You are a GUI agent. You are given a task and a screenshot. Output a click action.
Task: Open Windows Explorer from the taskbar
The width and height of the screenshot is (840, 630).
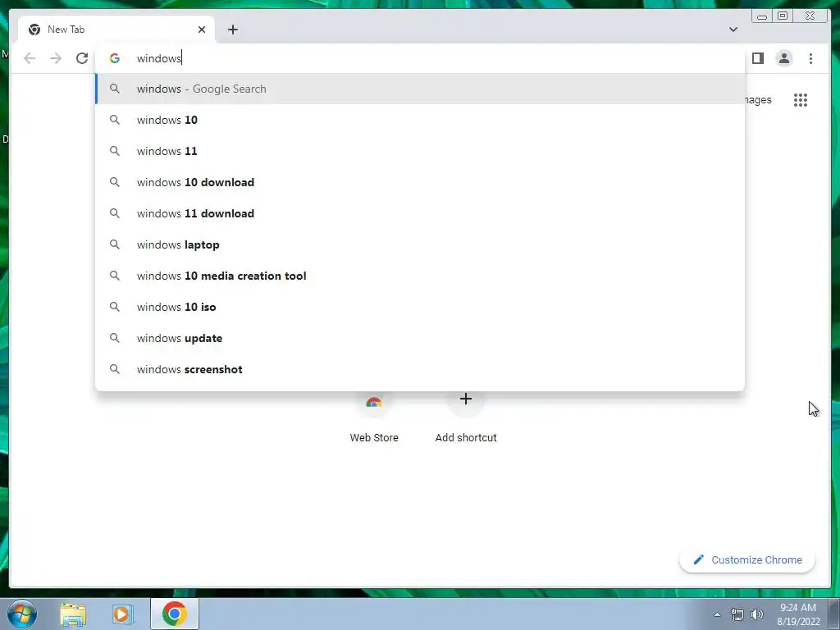[x=73, y=614]
